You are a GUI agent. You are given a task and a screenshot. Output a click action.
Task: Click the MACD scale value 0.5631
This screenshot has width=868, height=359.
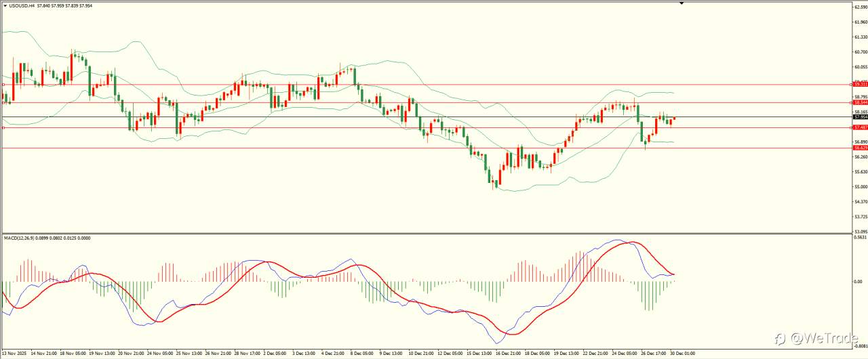(861, 238)
